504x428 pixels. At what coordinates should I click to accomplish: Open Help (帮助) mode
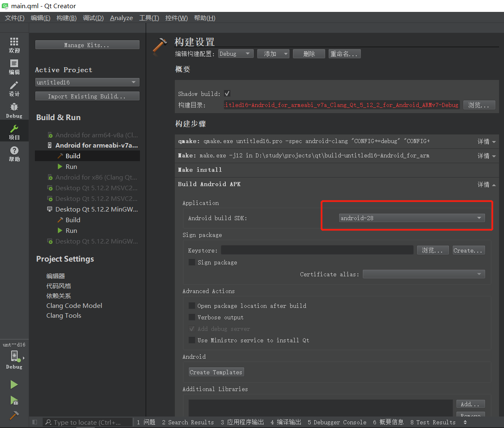[x=14, y=154]
